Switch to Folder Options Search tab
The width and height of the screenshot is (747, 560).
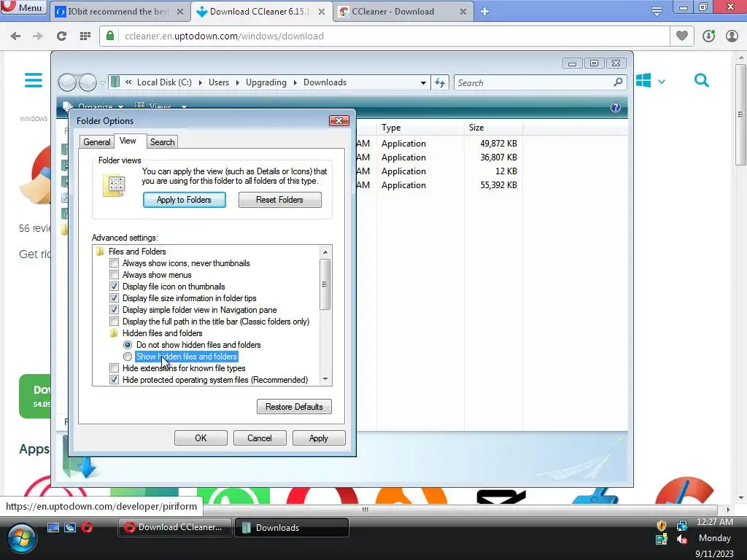click(x=162, y=142)
